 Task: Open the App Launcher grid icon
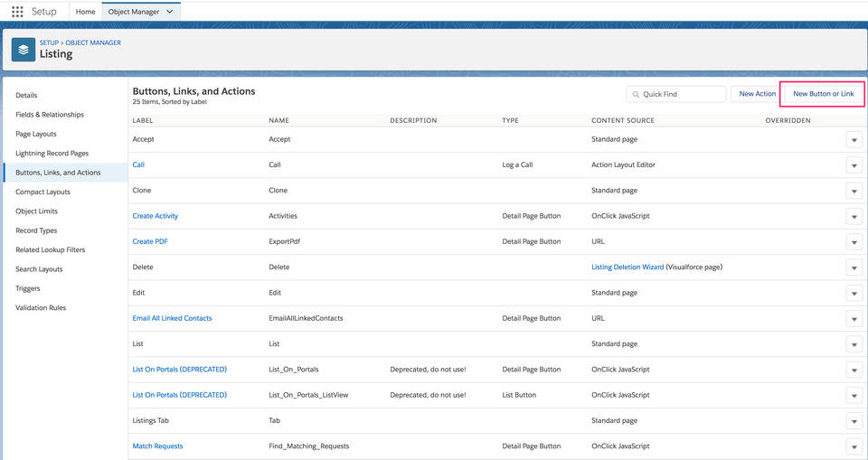[17, 12]
